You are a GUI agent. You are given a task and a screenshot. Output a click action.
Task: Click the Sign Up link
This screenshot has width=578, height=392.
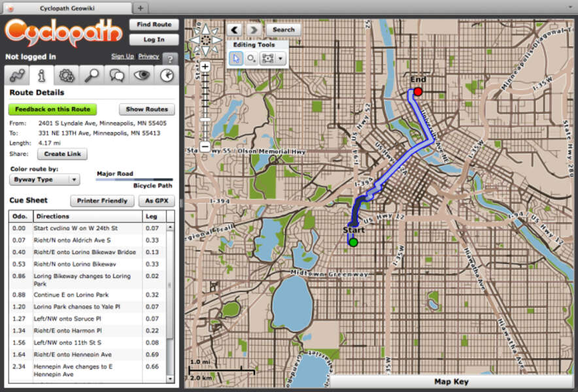pyautogui.click(x=122, y=56)
